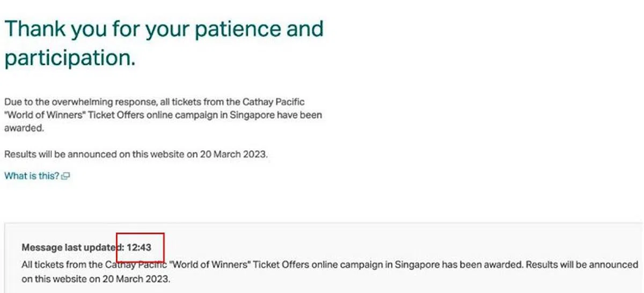Click "Ticket Offers" in the grey message box

(278, 265)
